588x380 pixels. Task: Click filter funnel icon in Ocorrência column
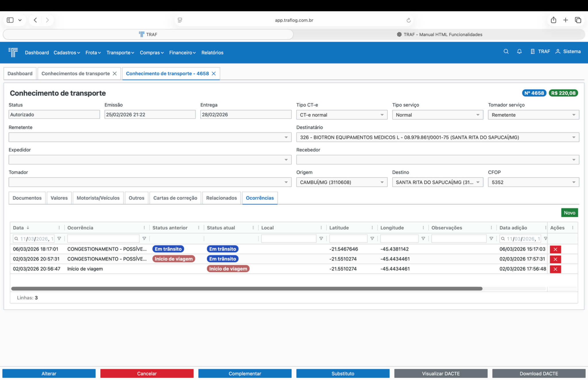coord(144,238)
